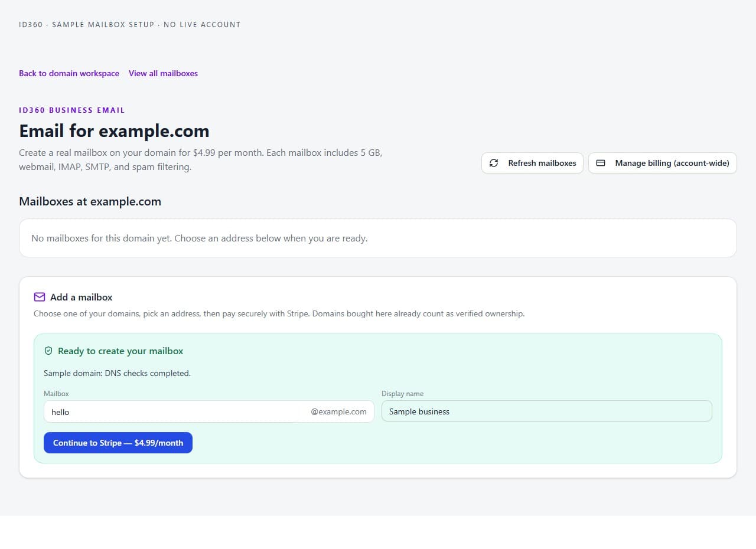Click the No mailboxes for this domain message

pyautogui.click(x=200, y=238)
